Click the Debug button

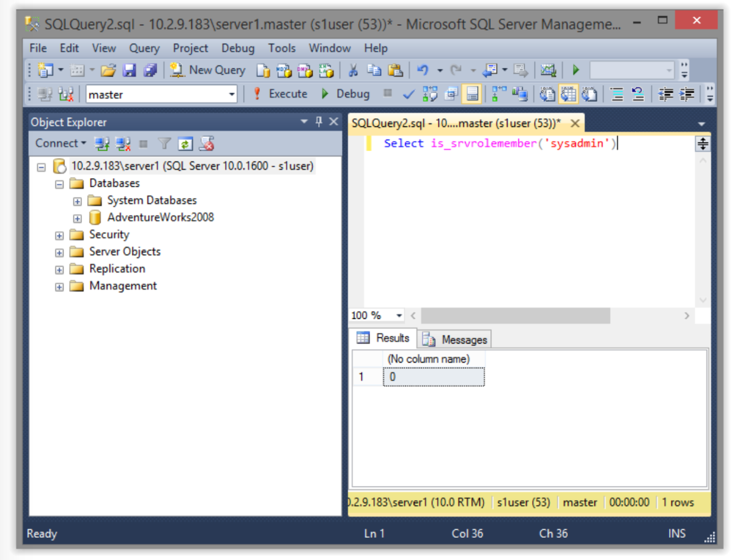[345, 94]
